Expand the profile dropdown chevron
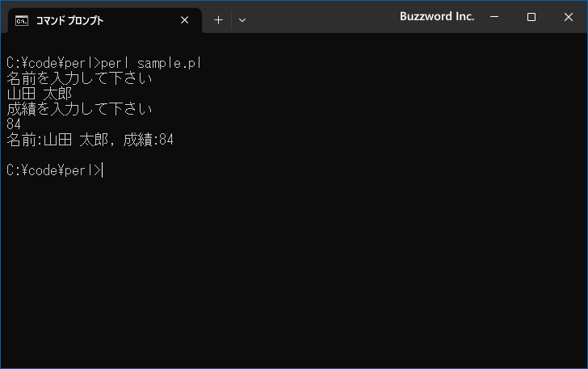The height and width of the screenshot is (369, 588). coord(242,20)
